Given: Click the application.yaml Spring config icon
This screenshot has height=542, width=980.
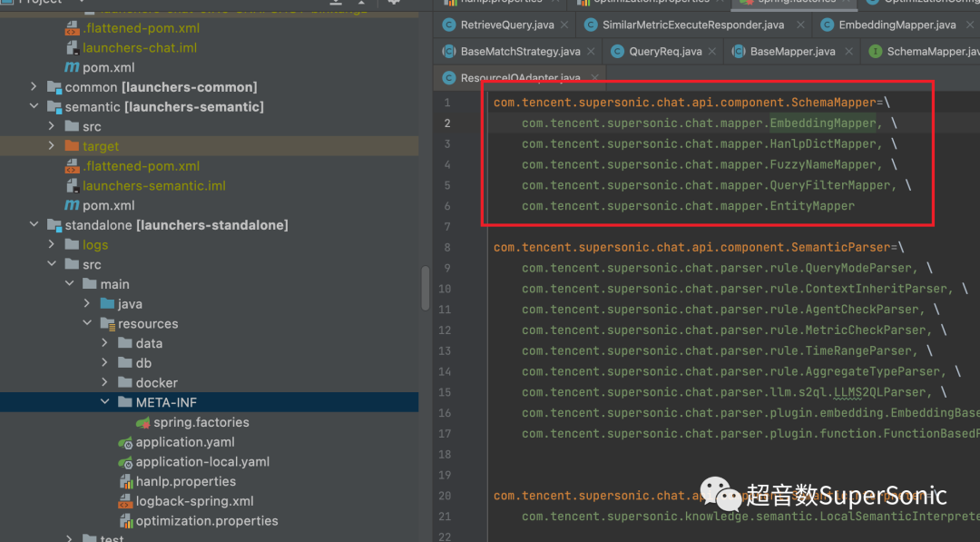Looking at the screenshot, I should [x=125, y=442].
